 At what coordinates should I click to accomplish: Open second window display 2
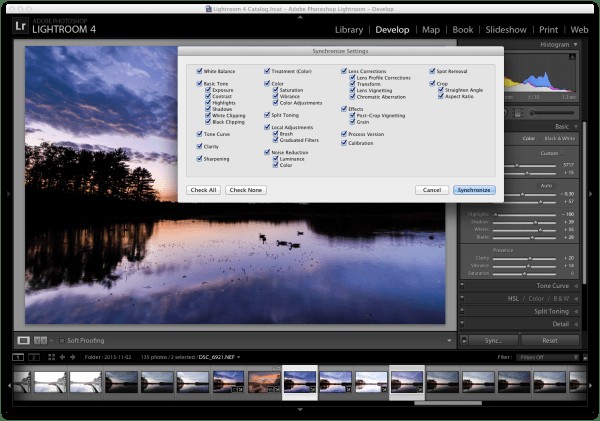[34, 357]
